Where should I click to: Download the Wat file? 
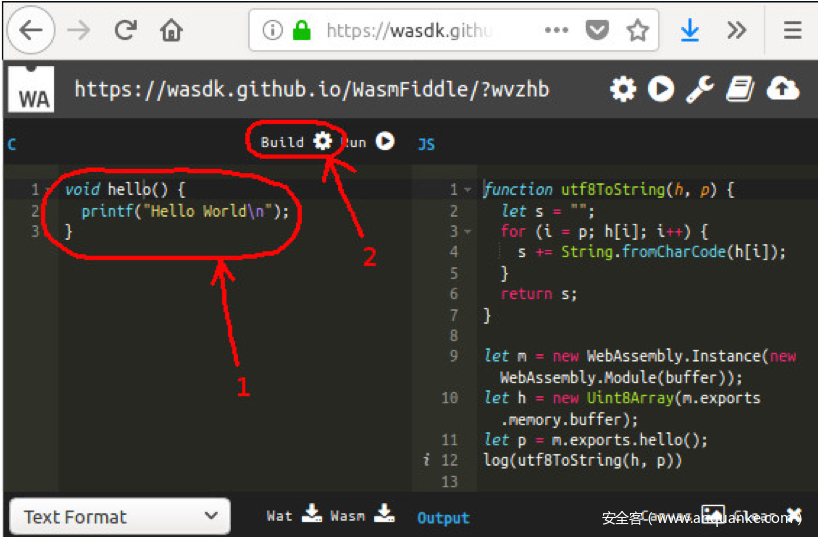pos(279,517)
